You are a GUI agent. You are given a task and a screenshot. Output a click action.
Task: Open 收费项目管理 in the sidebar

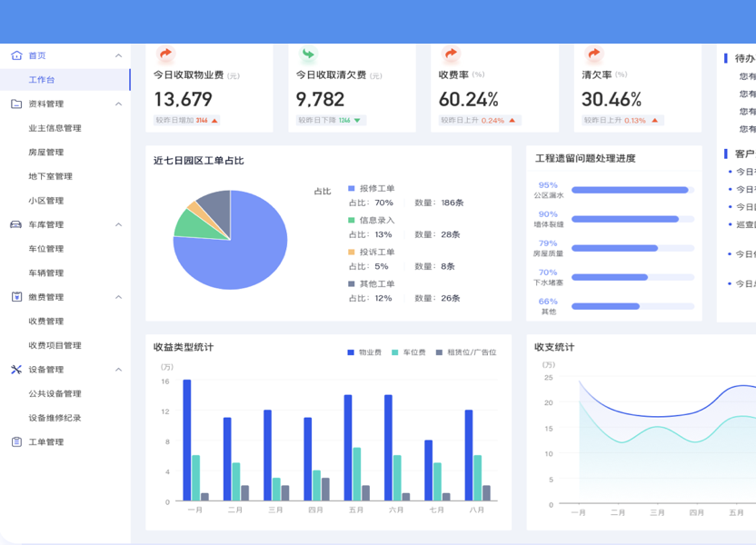[x=55, y=345]
